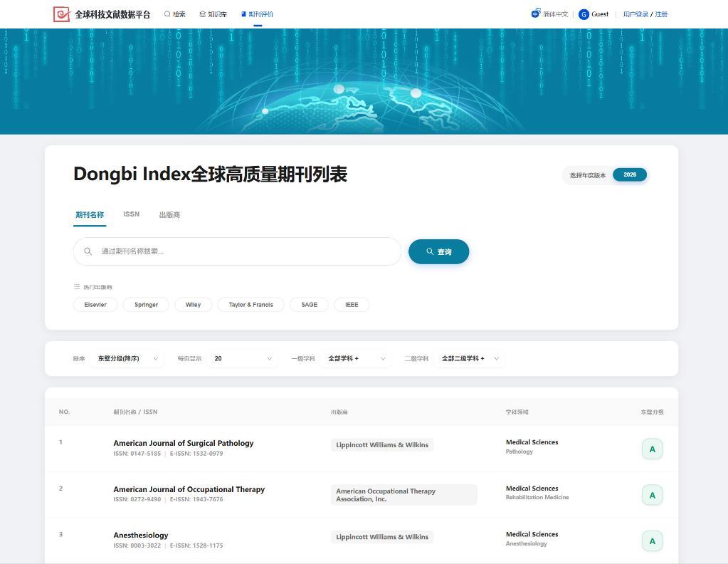This screenshot has width=728, height=564.
Task: Click the language globe icon for 简体中文
Action: [x=536, y=14]
